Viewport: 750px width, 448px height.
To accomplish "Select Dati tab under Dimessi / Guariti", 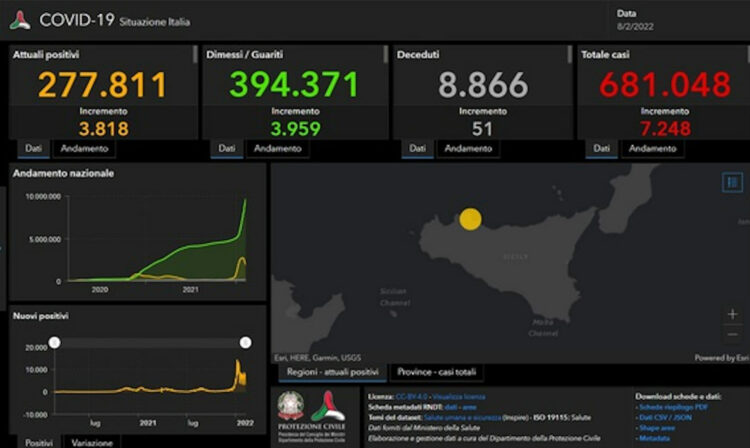I will tap(227, 148).
